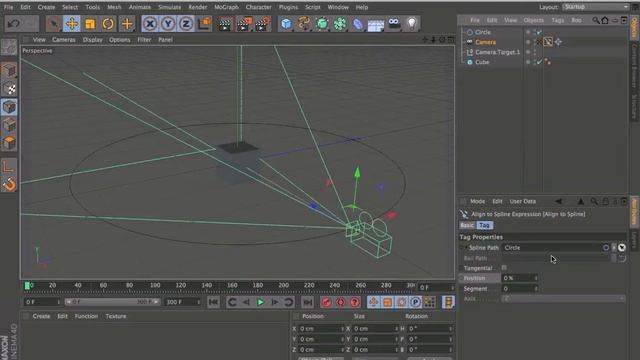The image size is (640, 360).
Task: Select the Circle object in Object Manager
Action: click(483, 32)
